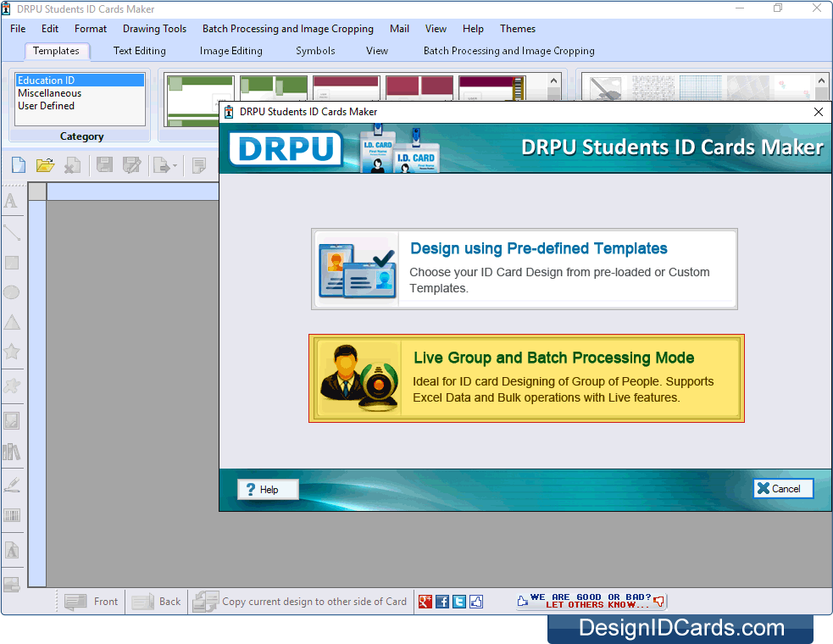Click the Front card side button

point(92,602)
